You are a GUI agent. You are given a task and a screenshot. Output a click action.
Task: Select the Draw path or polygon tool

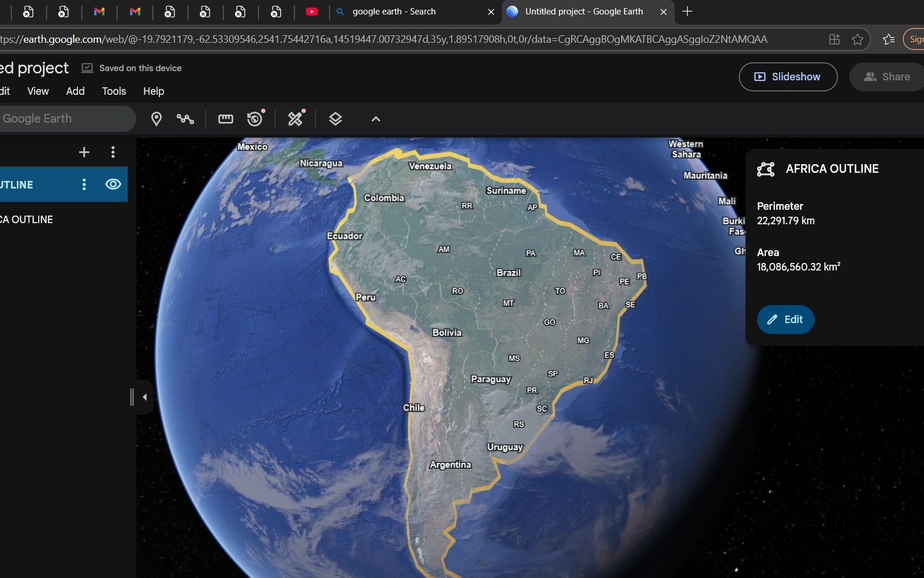(x=185, y=119)
